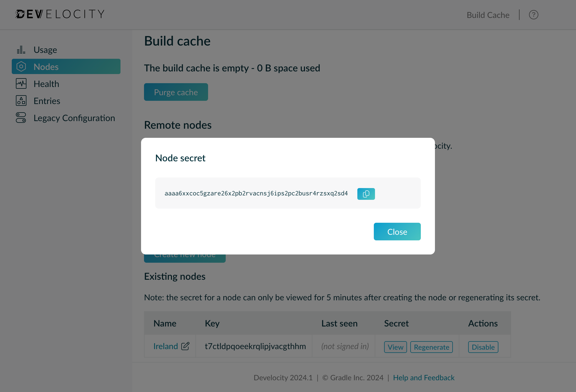View the Ireland node secret
Image resolution: width=576 pixels, height=392 pixels.
click(x=395, y=347)
